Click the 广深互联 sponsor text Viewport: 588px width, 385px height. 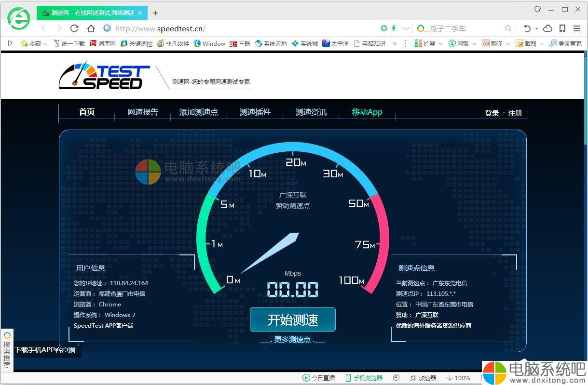[292, 195]
